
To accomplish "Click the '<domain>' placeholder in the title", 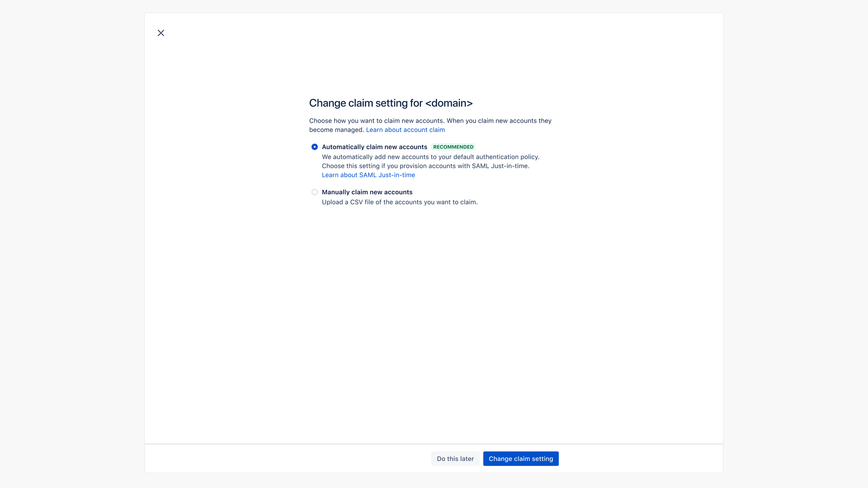I will (x=449, y=103).
